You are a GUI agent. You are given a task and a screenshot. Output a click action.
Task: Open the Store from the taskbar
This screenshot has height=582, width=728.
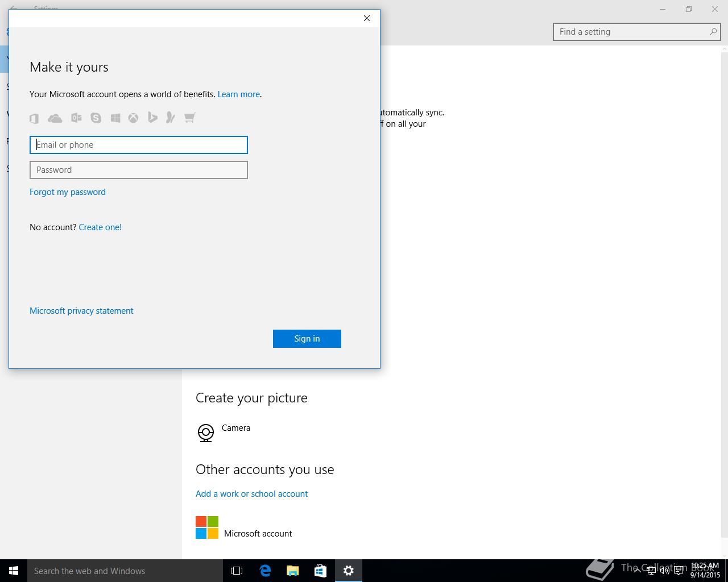tap(321, 571)
